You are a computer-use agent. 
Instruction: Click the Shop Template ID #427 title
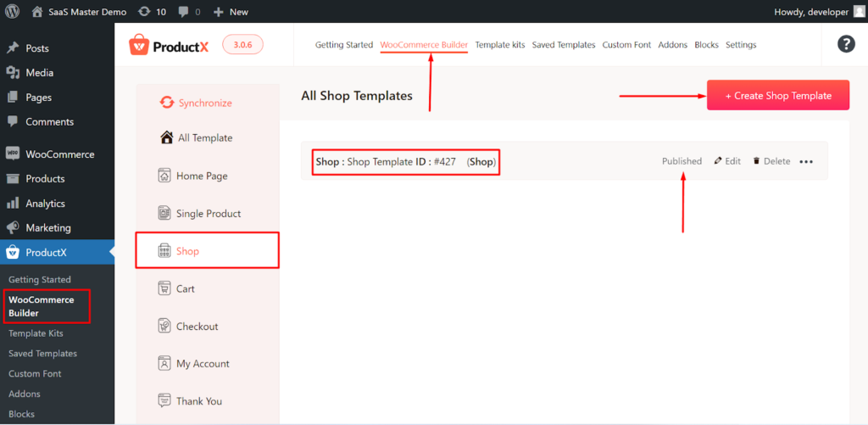tap(406, 162)
